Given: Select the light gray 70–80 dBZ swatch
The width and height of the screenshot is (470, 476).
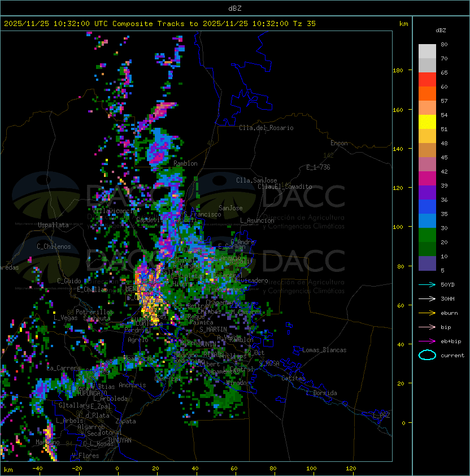Looking at the screenshot, I should tap(427, 51).
